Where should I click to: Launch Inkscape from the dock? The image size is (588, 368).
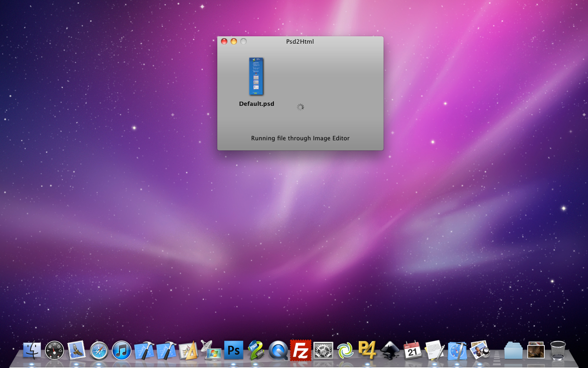point(390,351)
